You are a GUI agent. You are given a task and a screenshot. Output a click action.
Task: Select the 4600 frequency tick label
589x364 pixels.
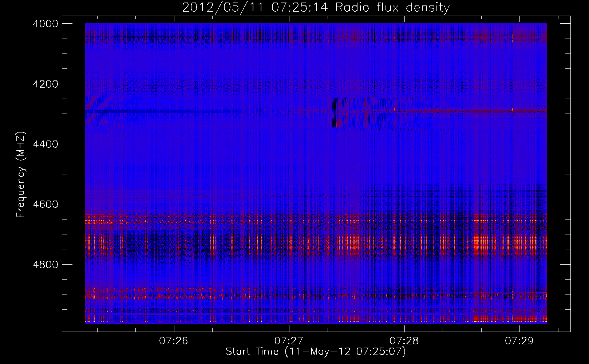tap(46, 204)
